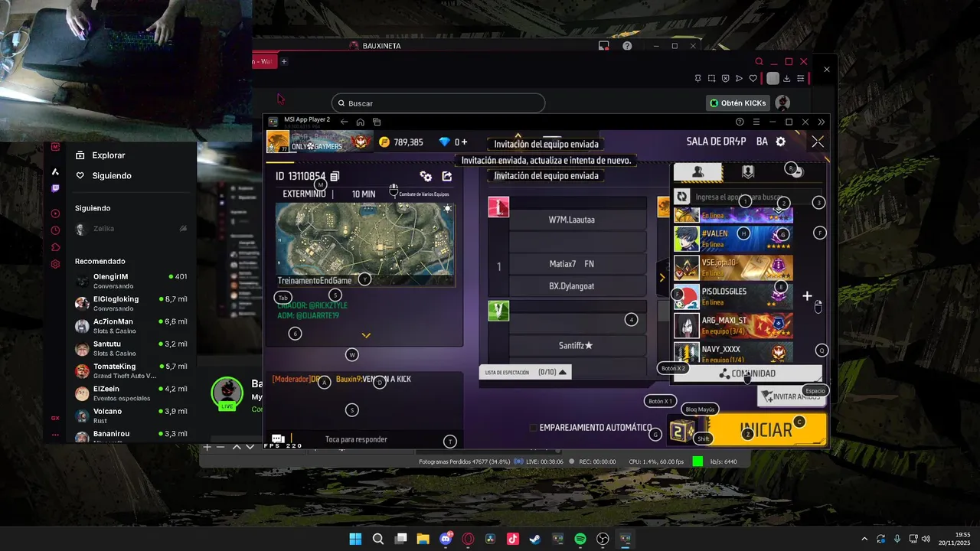Viewport: 980px width, 551px height.
Task: Select the random dice mode icon
Action: (x=681, y=431)
